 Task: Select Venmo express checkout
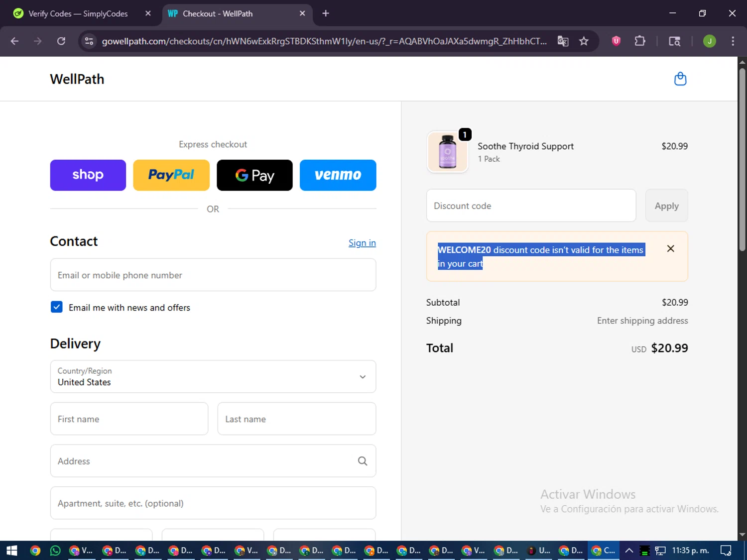pyautogui.click(x=338, y=175)
